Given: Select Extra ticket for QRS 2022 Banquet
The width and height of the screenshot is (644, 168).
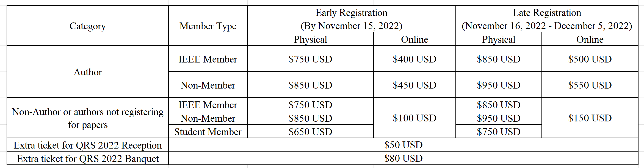Looking at the screenshot, I should (x=88, y=158).
